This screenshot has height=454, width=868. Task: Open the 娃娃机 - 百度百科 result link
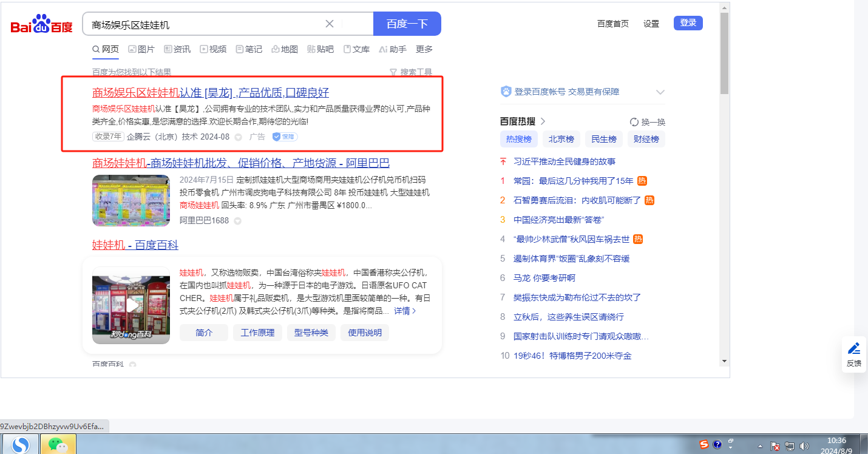[x=135, y=245]
